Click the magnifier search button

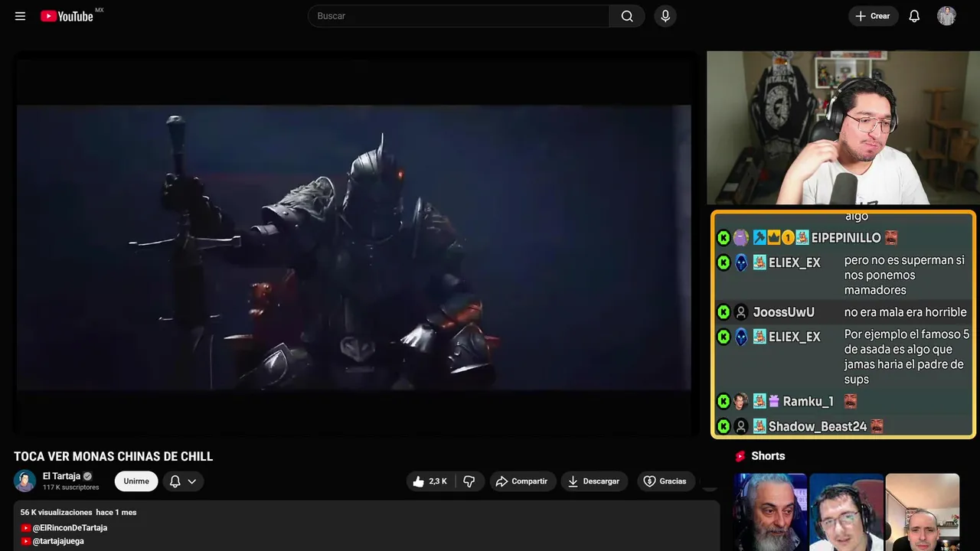pos(627,16)
